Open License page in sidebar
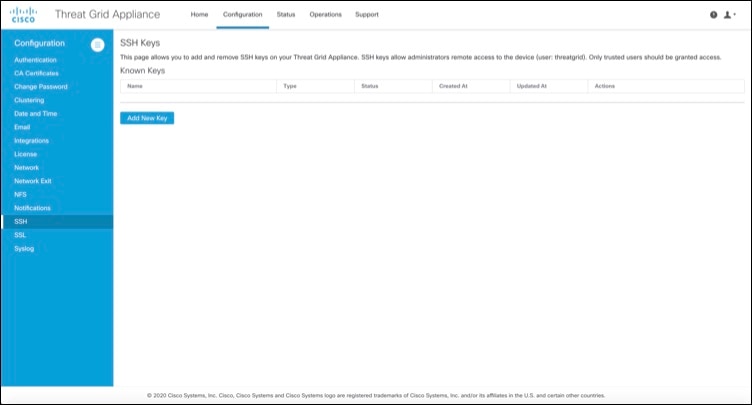Screen dimensions: 752x405 point(25,154)
